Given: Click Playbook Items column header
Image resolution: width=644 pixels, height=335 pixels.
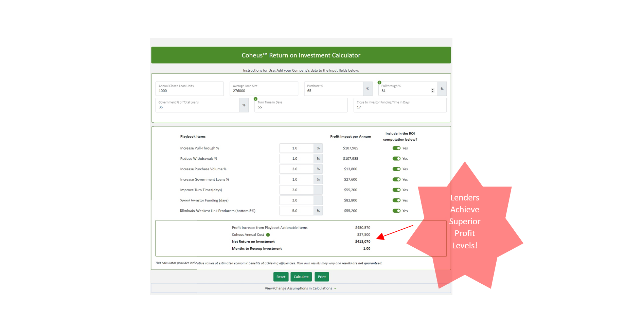Looking at the screenshot, I should point(193,137).
